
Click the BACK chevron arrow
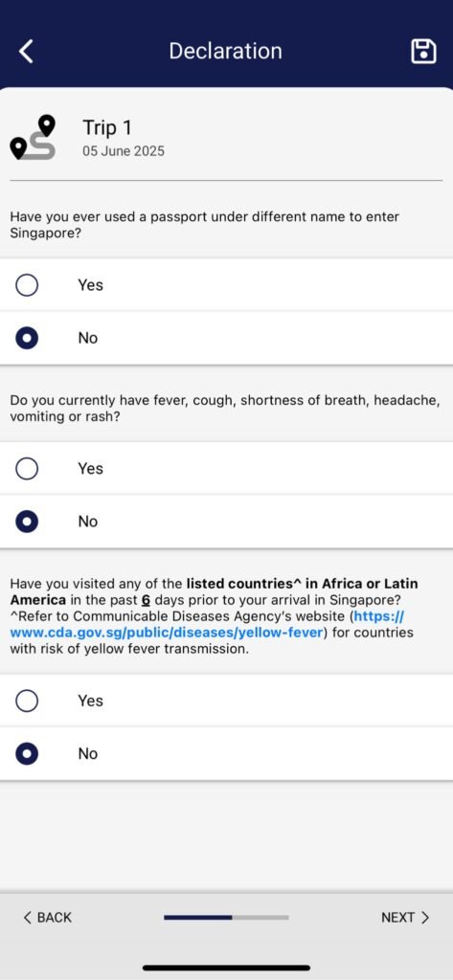point(27,918)
